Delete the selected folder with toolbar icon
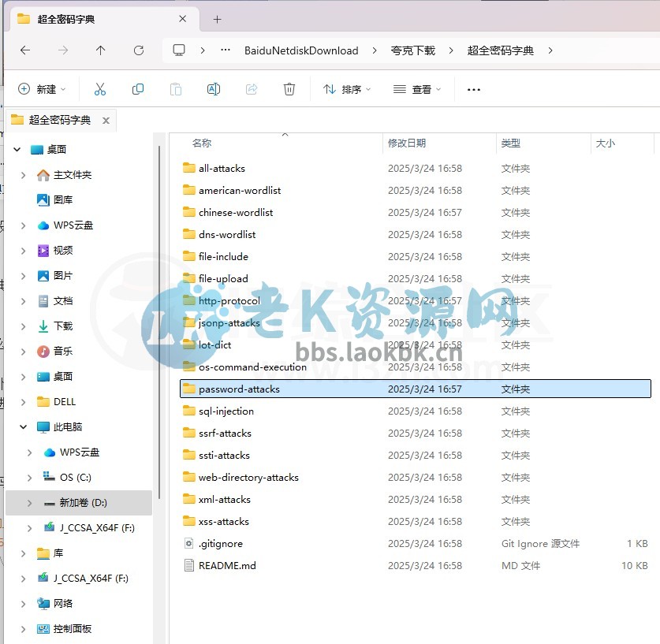Viewport: 660px width, 644px height. click(289, 89)
